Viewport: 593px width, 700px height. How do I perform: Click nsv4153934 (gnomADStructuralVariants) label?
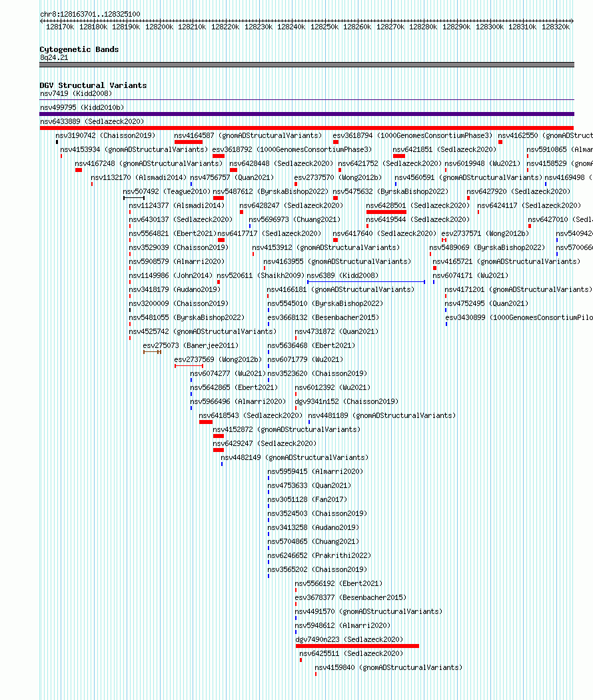[x=134, y=149]
